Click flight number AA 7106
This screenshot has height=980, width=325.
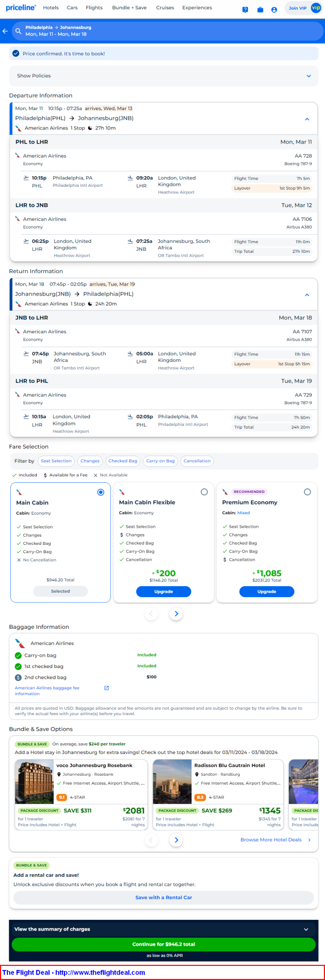(x=302, y=219)
